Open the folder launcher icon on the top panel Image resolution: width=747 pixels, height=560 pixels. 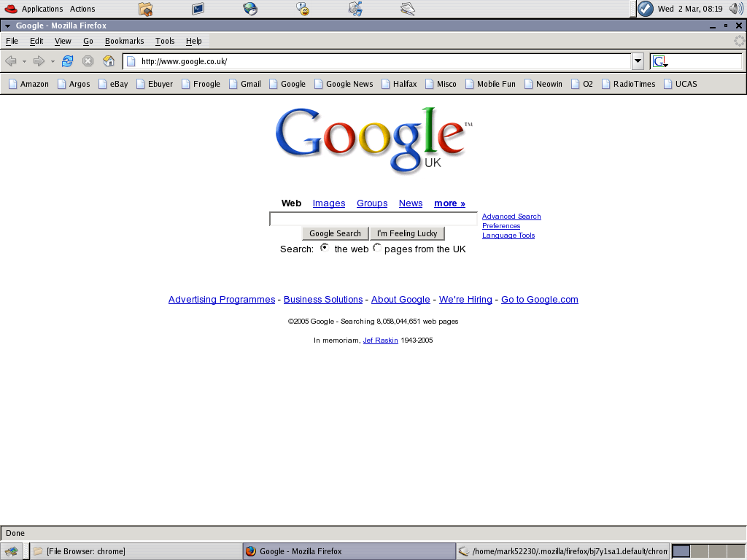144,9
